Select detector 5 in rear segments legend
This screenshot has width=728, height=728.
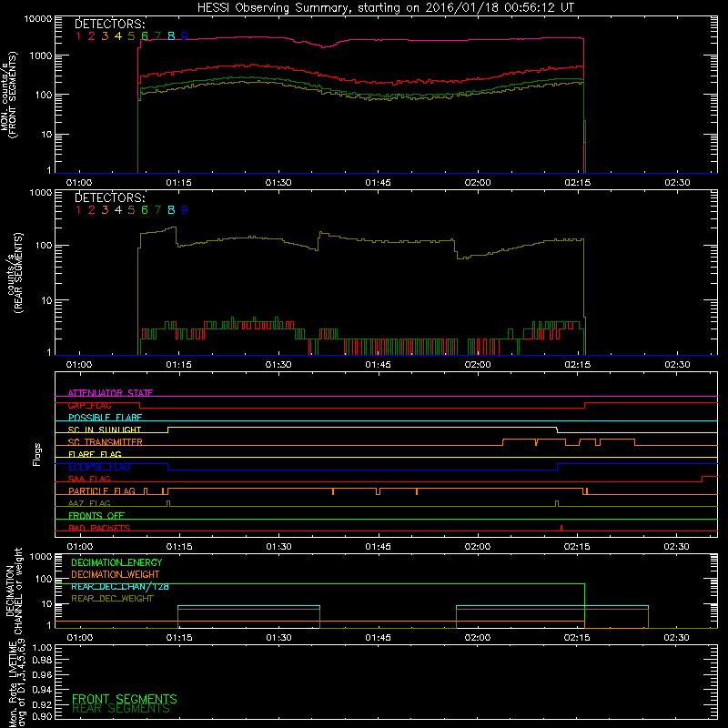tap(131, 210)
